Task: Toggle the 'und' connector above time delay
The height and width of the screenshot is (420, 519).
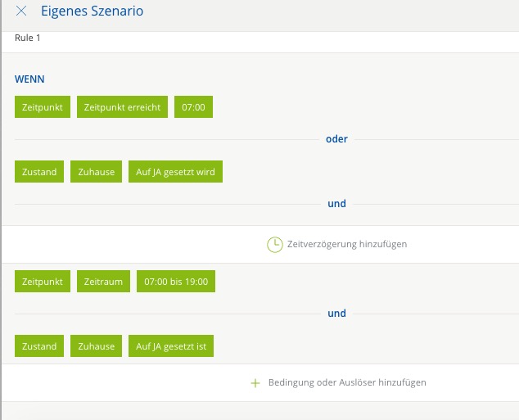Action: [x=336, y=204]
